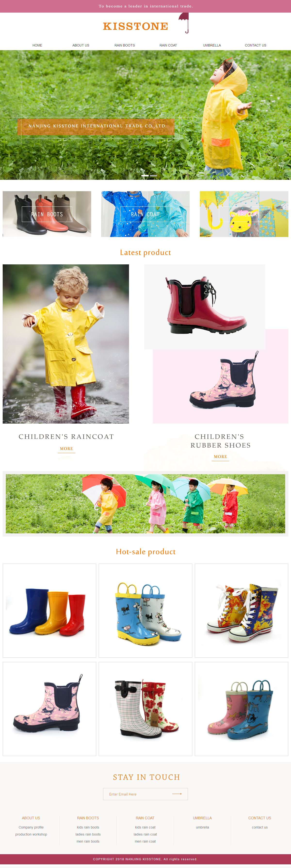View the sneaker-style lace-up rain boots
291x868 pixels.
pyautogui.click(x=242, y=610)
